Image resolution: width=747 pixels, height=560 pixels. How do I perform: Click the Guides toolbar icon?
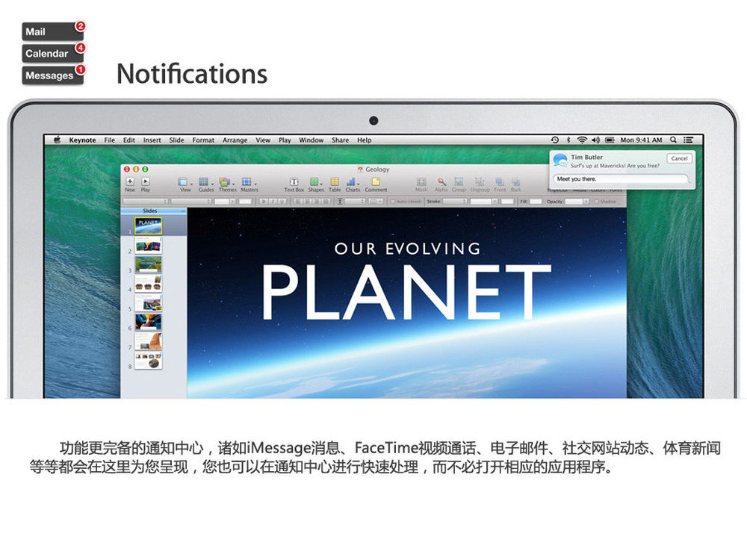click(203, 182)
